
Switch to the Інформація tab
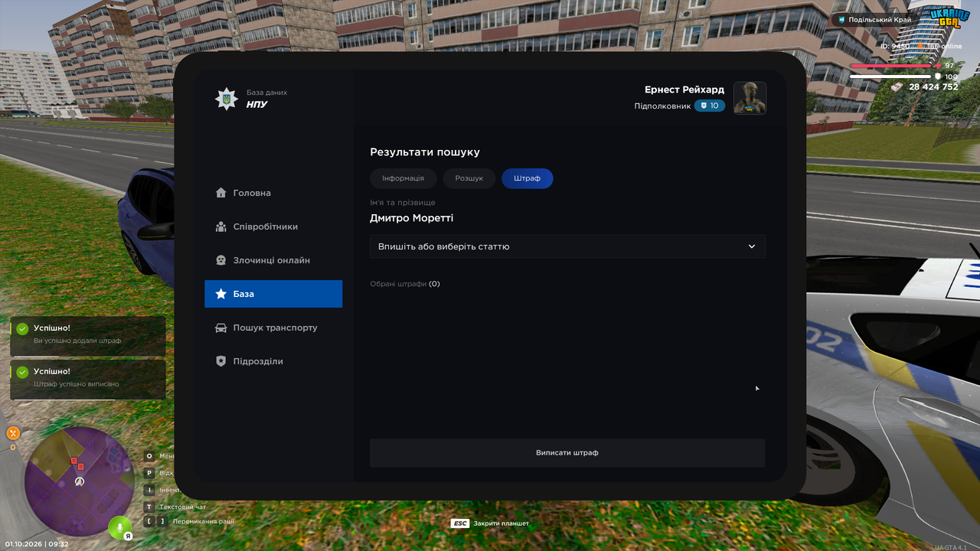[x=403, y=178]
